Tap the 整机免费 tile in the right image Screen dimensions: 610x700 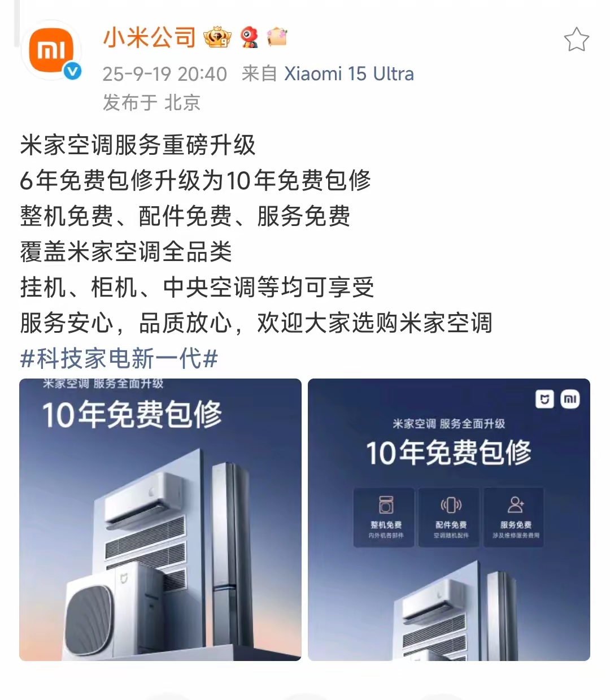[386, 518]
